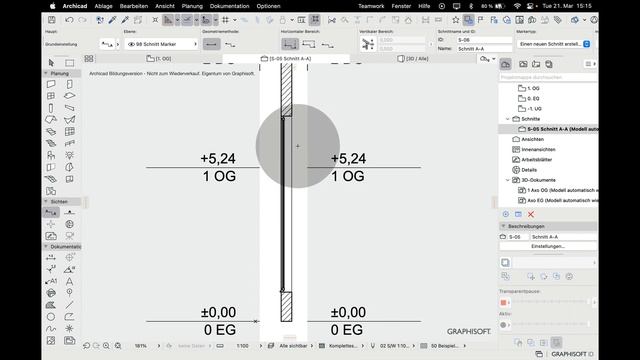Open the Markertyp dropdown 'Einen neuen Schnitt erstell...'
The image size is (640, 360).
tap(554, 44)
